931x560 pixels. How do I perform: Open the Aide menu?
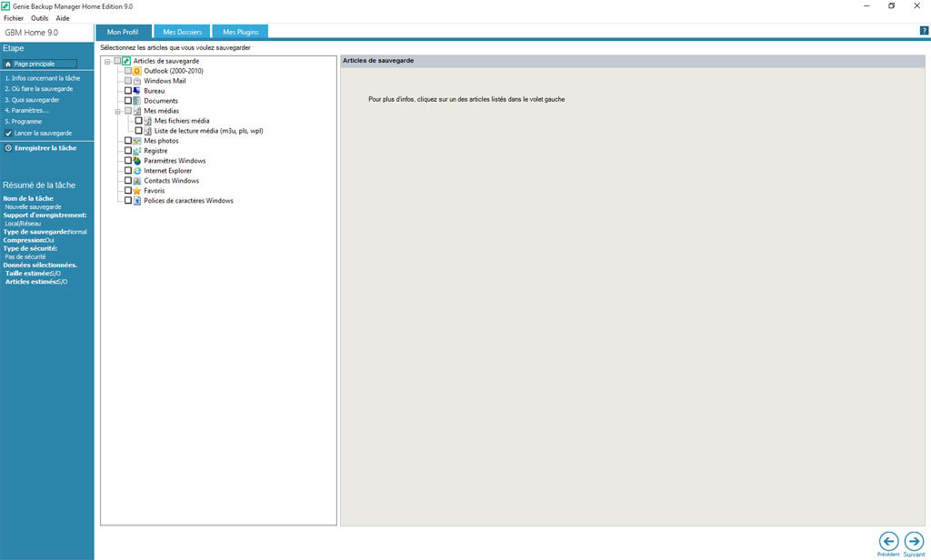tap(63, 18)
